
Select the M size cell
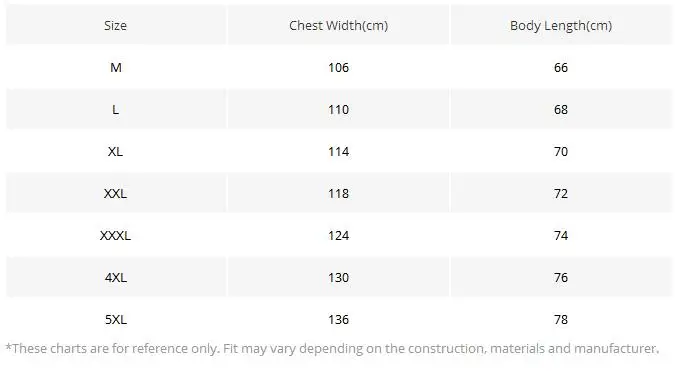tap(116, 68)
